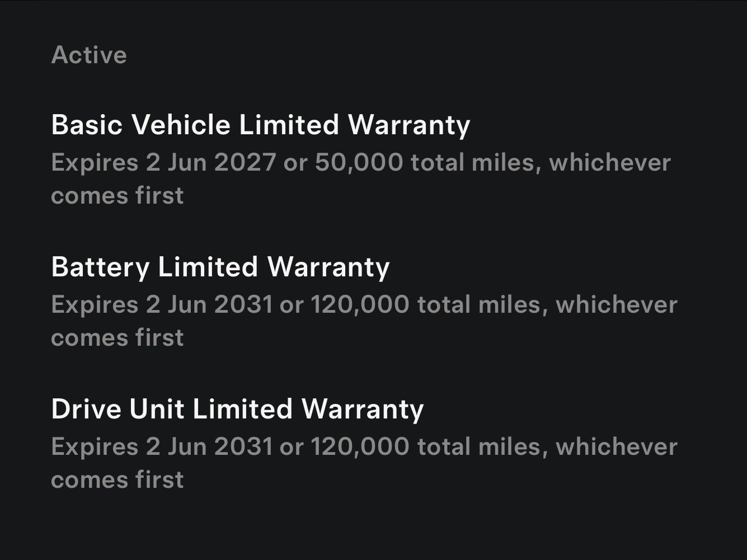Click 'Expires' under Drive Unit Limited Warranty
Image resolution: width=747 pixels, height=560 pixels.
94,447
